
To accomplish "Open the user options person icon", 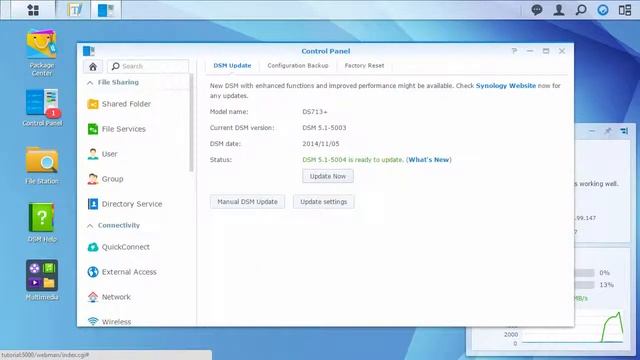I will [x=559, y=10].
